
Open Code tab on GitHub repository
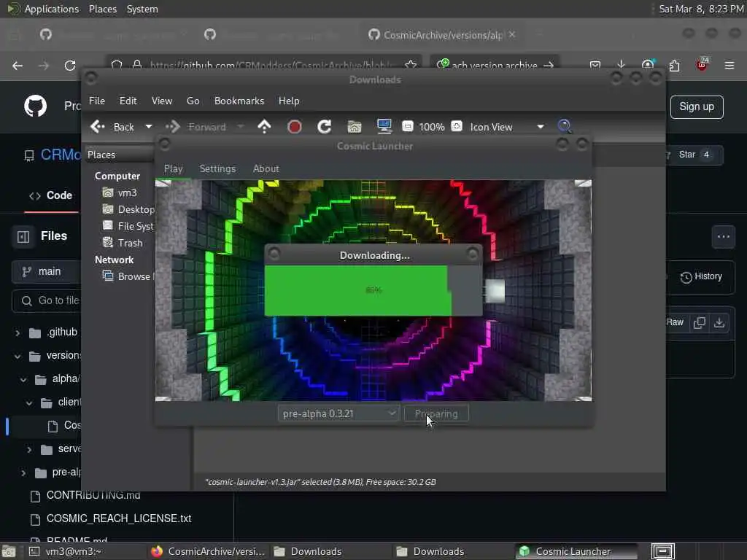point(51,195)
